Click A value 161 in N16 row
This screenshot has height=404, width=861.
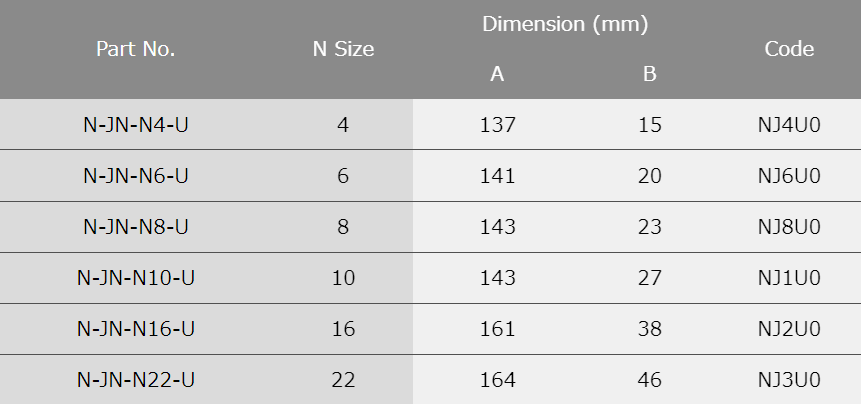pos(497,329)
